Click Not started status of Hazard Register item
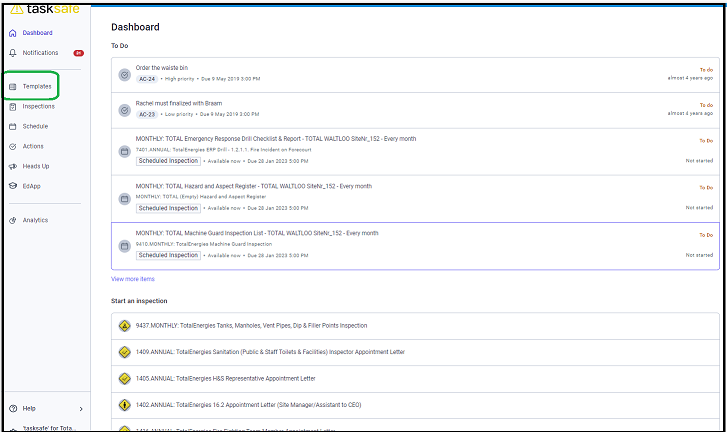The height and width of the screenshot is (432, 727). point(699,208)
